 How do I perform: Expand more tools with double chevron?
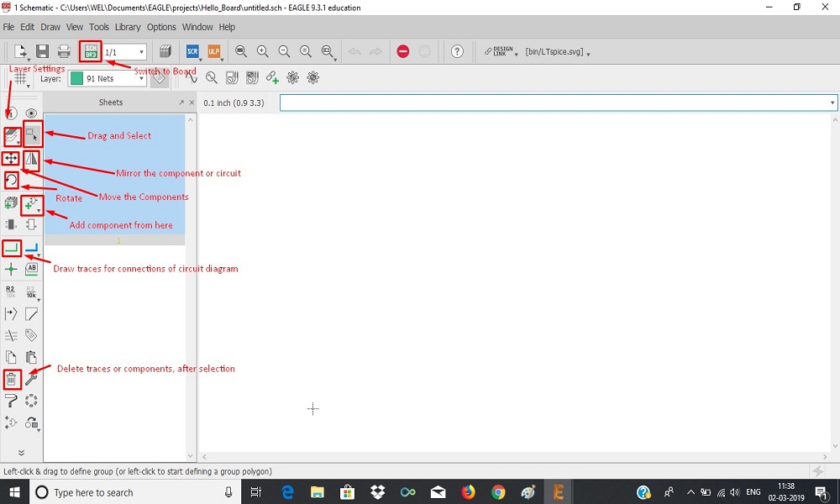[x=21, y=453]
